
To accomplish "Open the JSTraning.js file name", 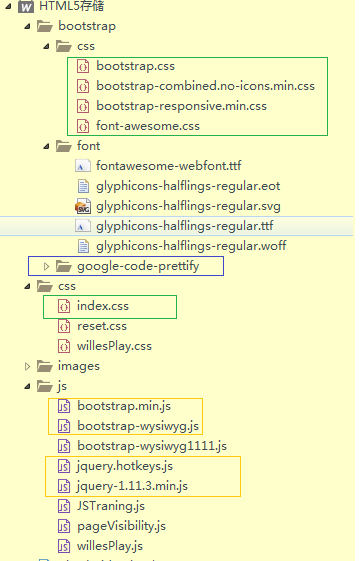I will click(111, 507).
